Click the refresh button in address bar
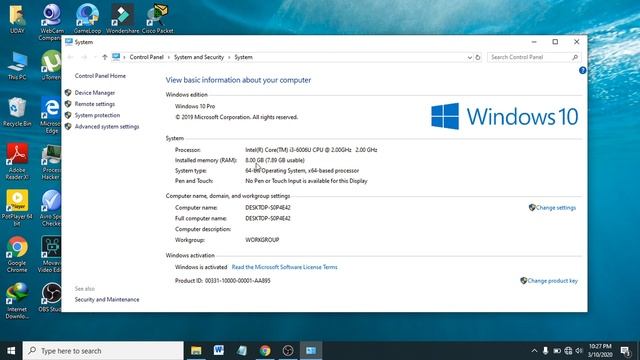The image size is (640, 360). pos(478,57)
